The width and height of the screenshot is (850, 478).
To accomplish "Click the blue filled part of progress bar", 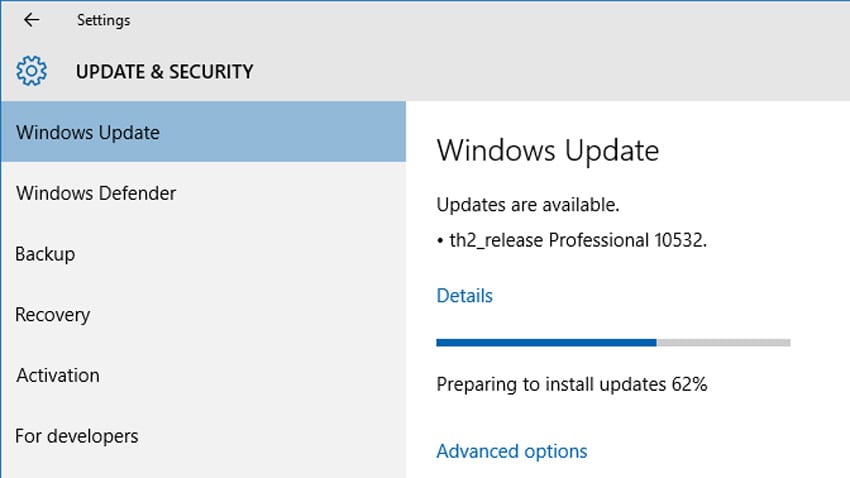I will click(x=545, y=342).
